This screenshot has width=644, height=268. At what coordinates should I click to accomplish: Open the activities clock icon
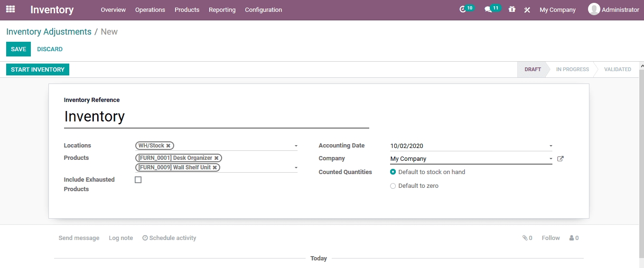coord(463,9)
